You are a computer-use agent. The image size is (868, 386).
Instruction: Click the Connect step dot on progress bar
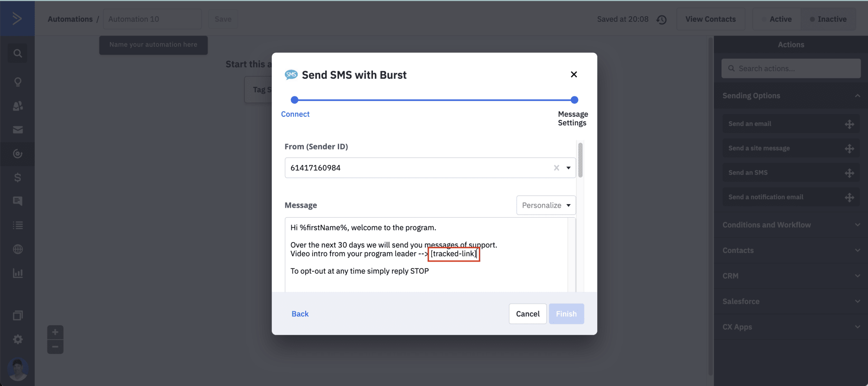[x=295, y=100]
